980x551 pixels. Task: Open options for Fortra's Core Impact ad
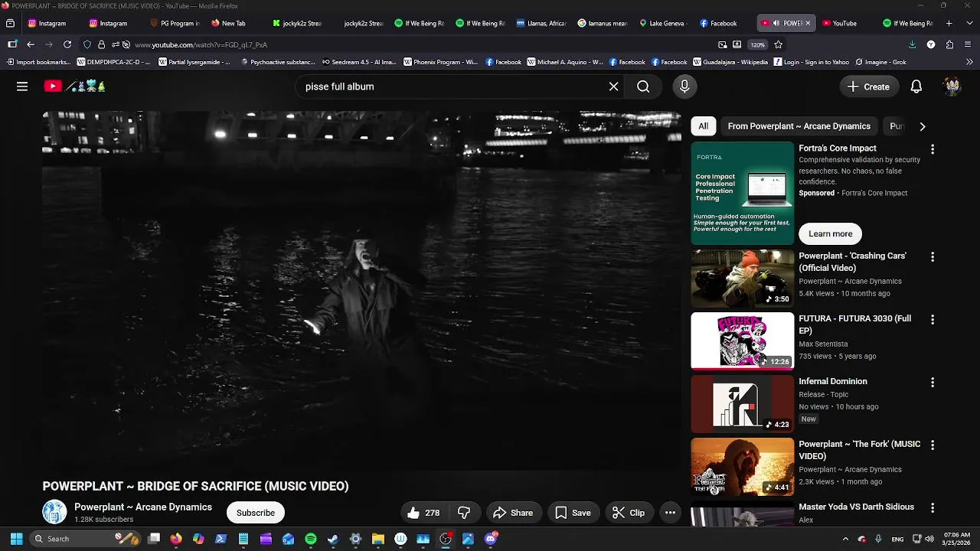(932, 149)
